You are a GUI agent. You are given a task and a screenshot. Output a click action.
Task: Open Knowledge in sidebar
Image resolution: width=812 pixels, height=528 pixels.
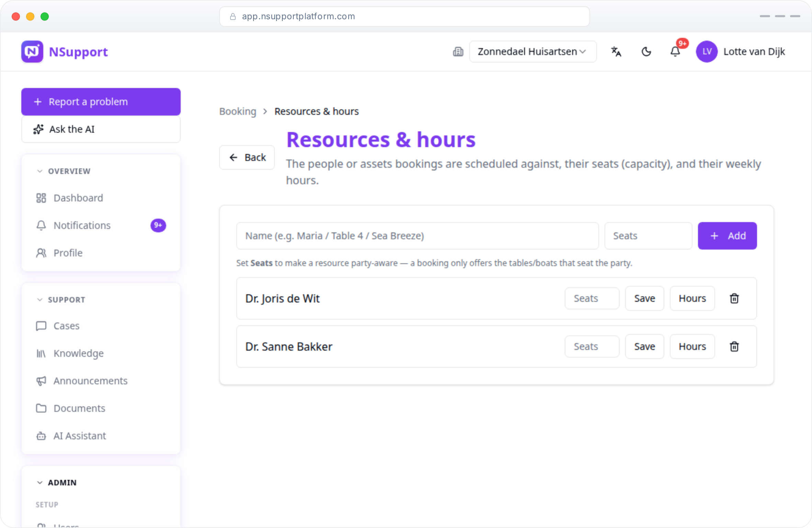pyautogui.click(x=101, y=353)
